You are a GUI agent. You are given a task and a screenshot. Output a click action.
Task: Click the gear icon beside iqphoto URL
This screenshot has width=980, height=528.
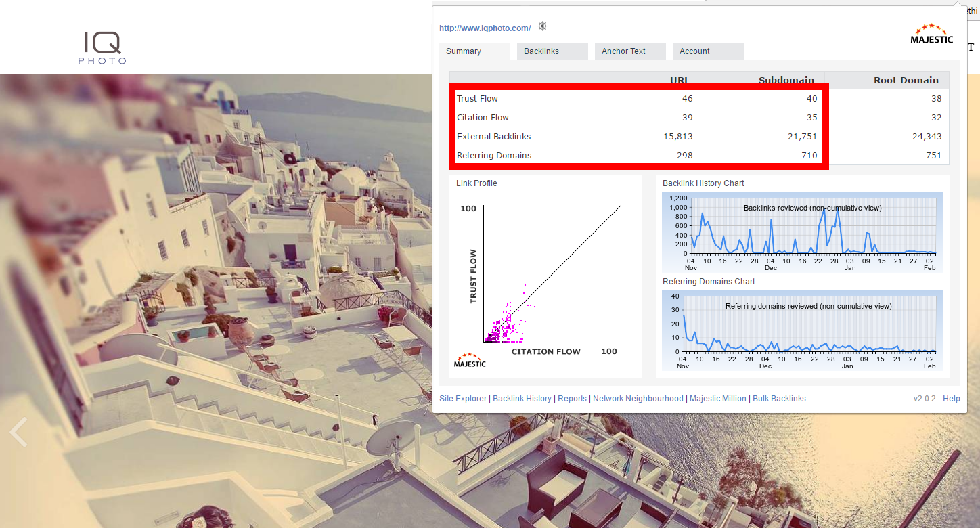tap(542, 26)
